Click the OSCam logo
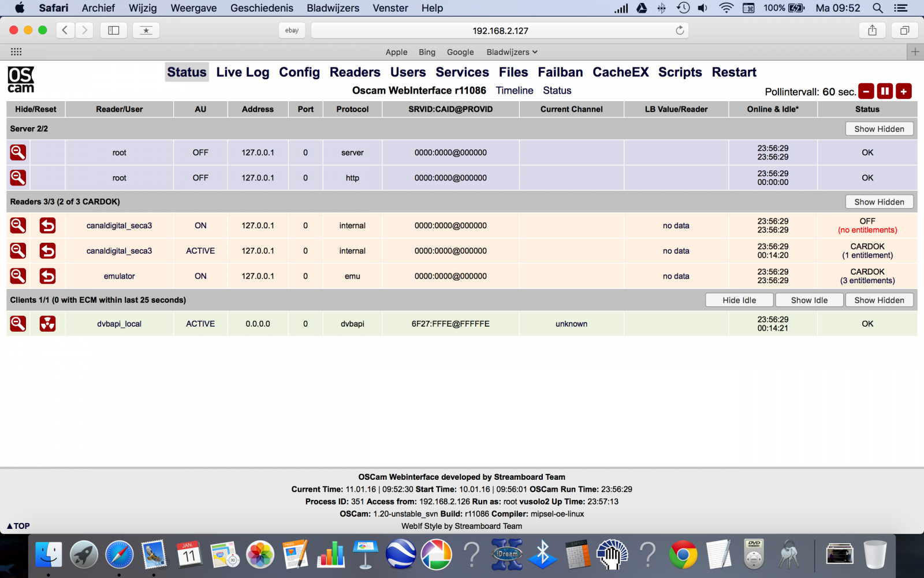Image resolution: width=924 pixels, height=578 pixels. [x=21, y=80]
